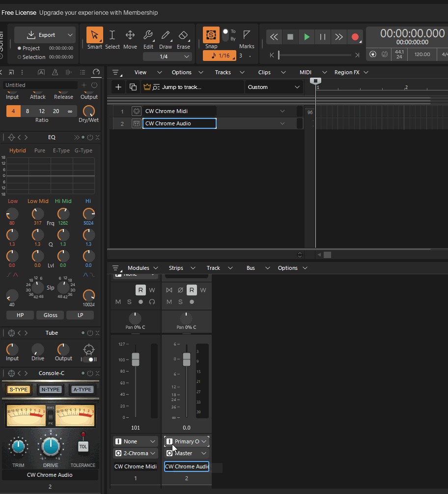
Task: Rewind the transport
Action: (274, 37)
